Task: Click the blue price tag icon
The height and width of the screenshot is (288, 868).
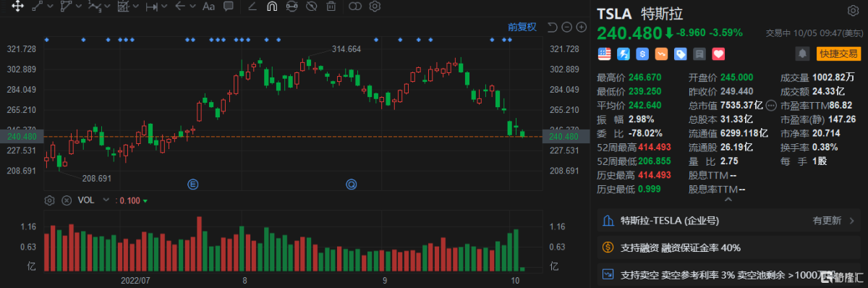Action: pyautogui.click(x=680, y=54)
